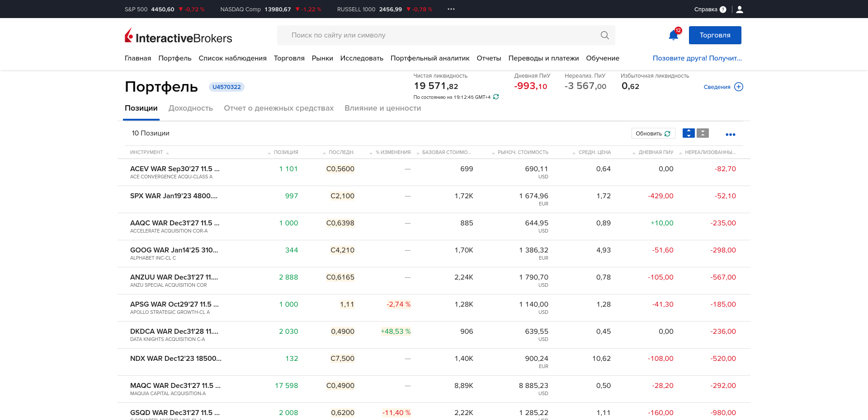The width and height of the screenshot is (868, 420).
Task: Click the help question mark icon
Action: click(x=723, y=9)
